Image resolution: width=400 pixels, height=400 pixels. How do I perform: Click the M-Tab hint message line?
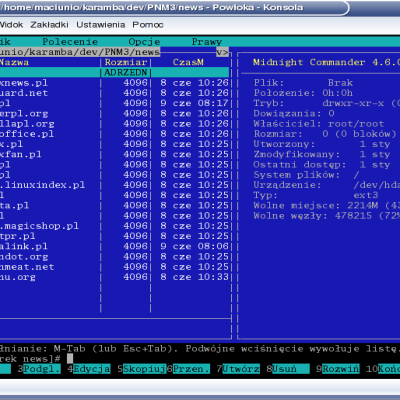200,349
